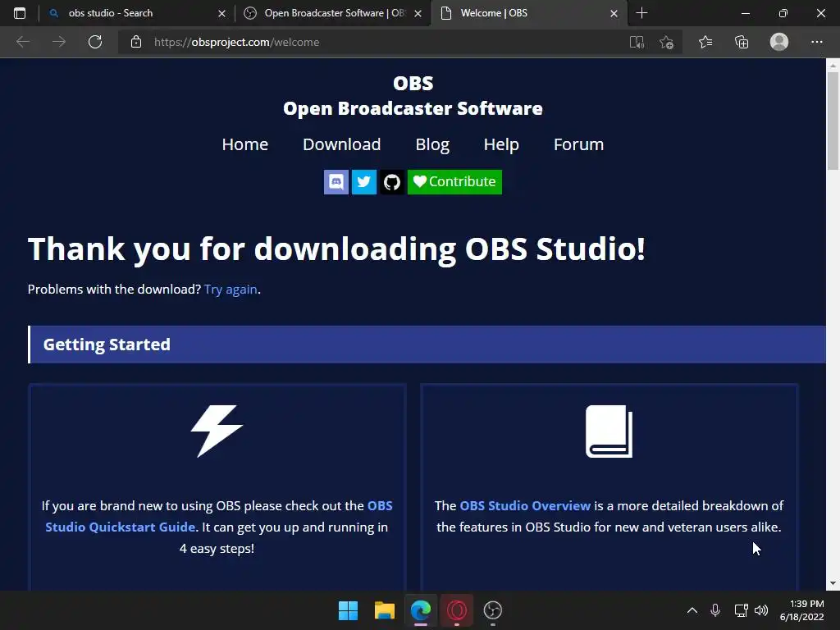Enable immersive reader with read aloud icon
The height and width of the screenshot is (630, 840).
pos(637,42)
